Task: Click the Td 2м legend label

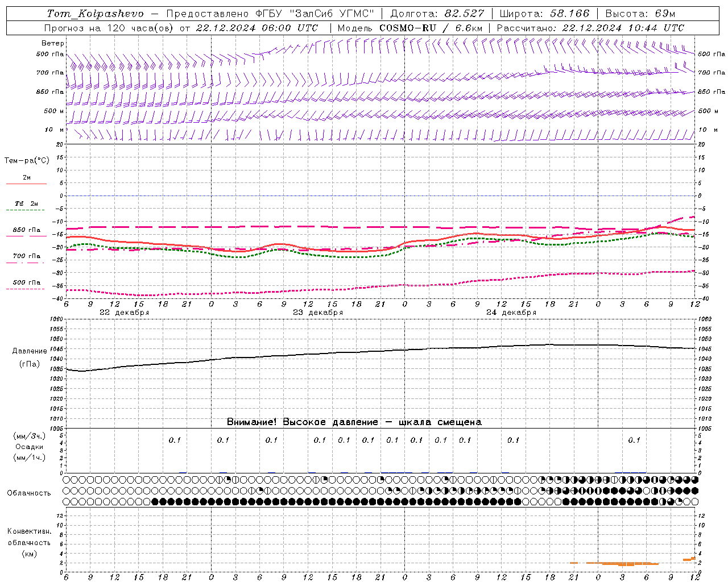Action: (x=27, y=203)
